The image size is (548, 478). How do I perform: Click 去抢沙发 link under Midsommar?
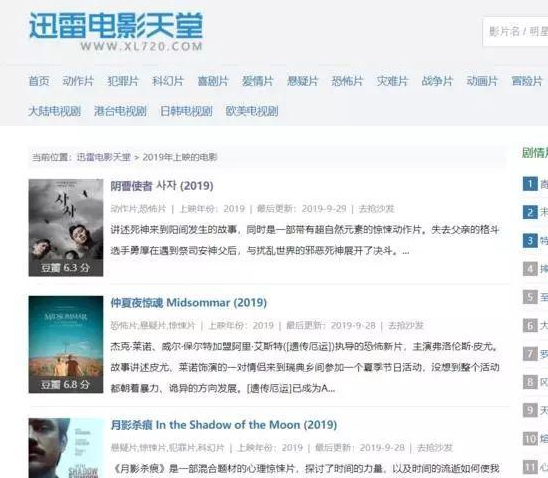(406, 326)
